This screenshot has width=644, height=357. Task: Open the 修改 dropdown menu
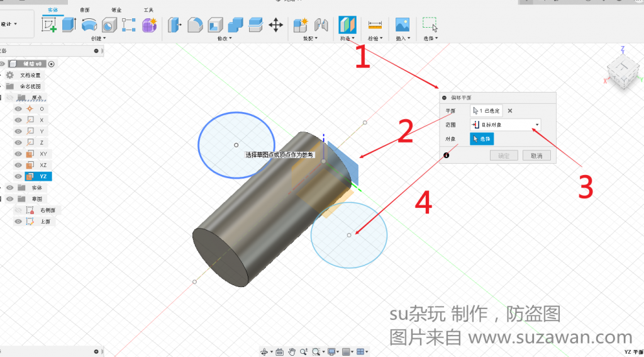click(225, 38)
